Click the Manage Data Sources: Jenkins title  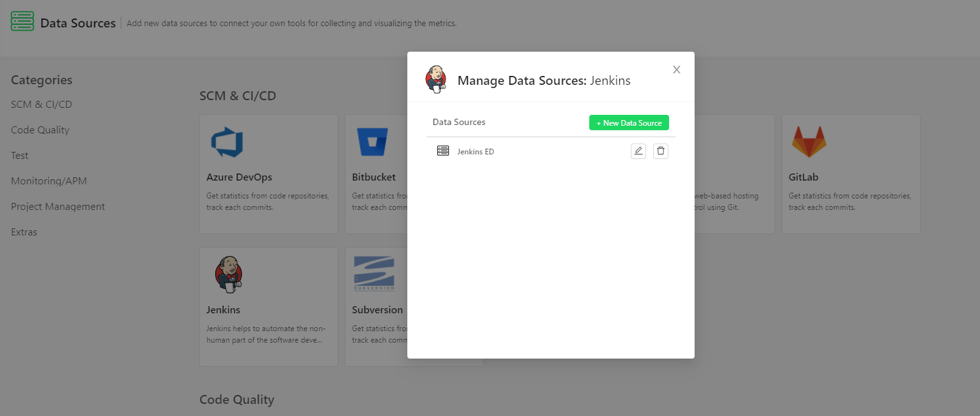(x=544, y=81)
